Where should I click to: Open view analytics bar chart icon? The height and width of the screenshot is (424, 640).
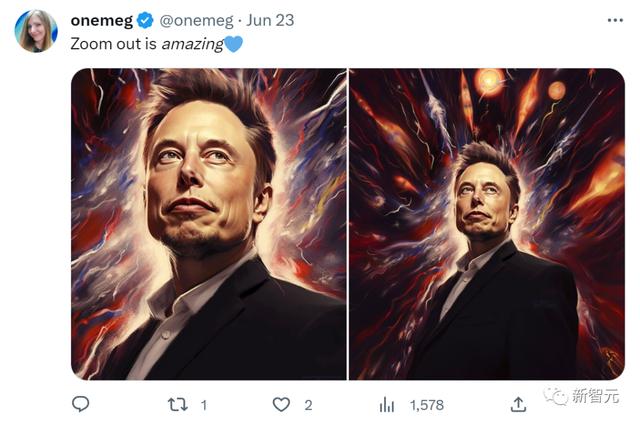point(387,405)
